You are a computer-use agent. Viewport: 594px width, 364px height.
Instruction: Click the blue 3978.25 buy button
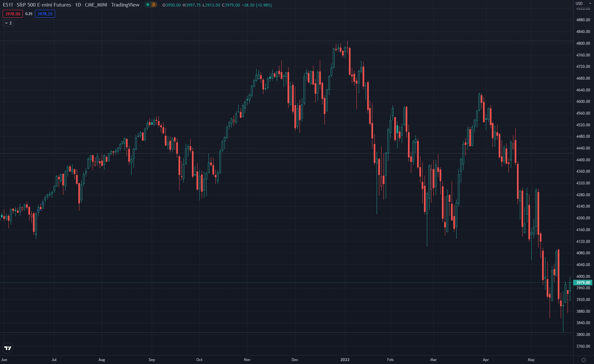point(45,14)
